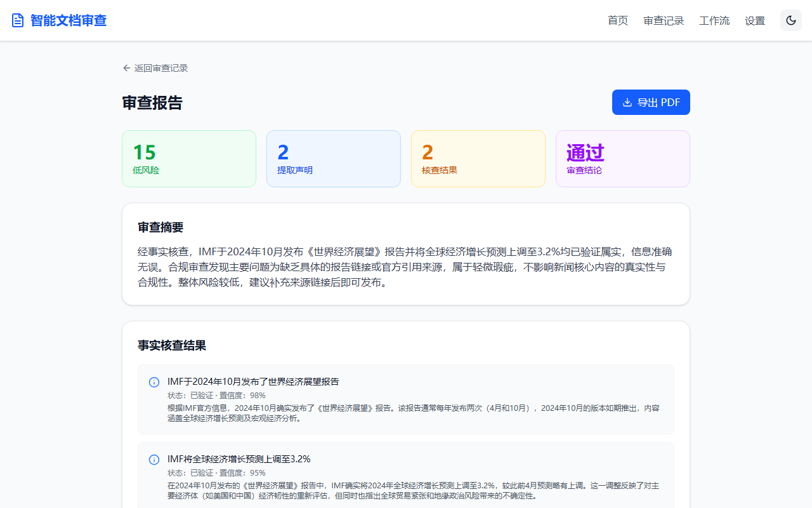
Task: Click the document logo icon beside 智能文档审查
Action: tap(18, 20)
